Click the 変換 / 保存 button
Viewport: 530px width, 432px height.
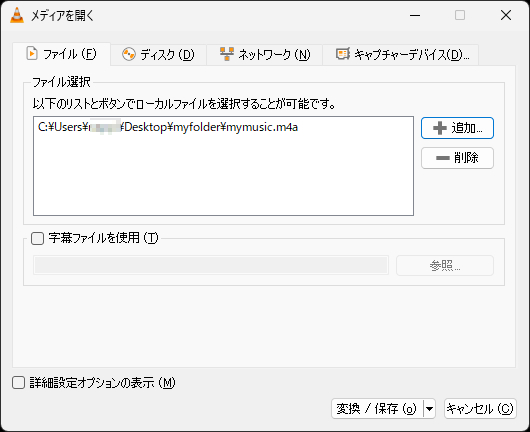pos(377,409)
